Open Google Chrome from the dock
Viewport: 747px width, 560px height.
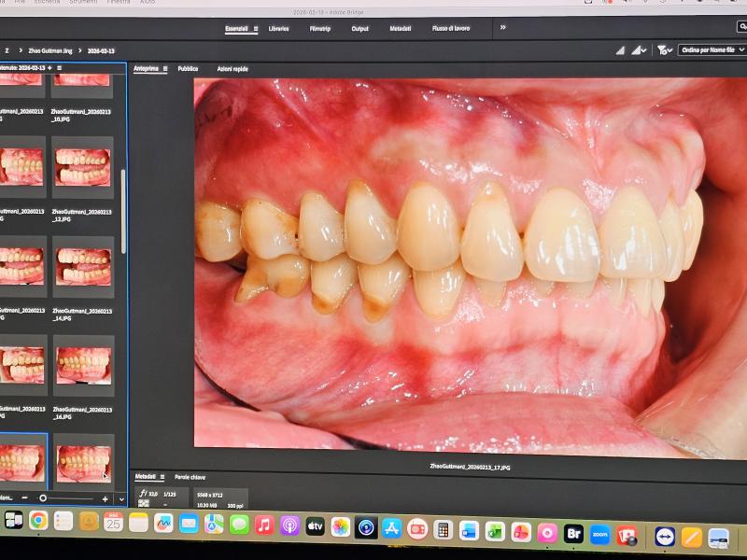[38, 521]
